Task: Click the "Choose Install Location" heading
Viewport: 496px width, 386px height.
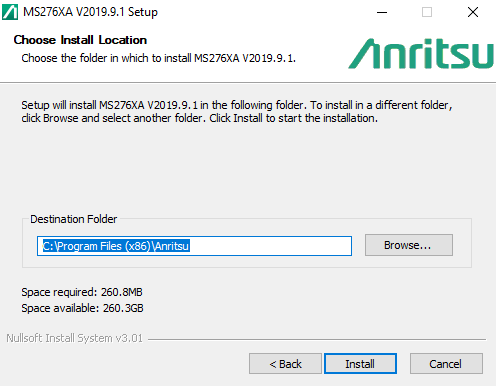Action: [80, 40]
